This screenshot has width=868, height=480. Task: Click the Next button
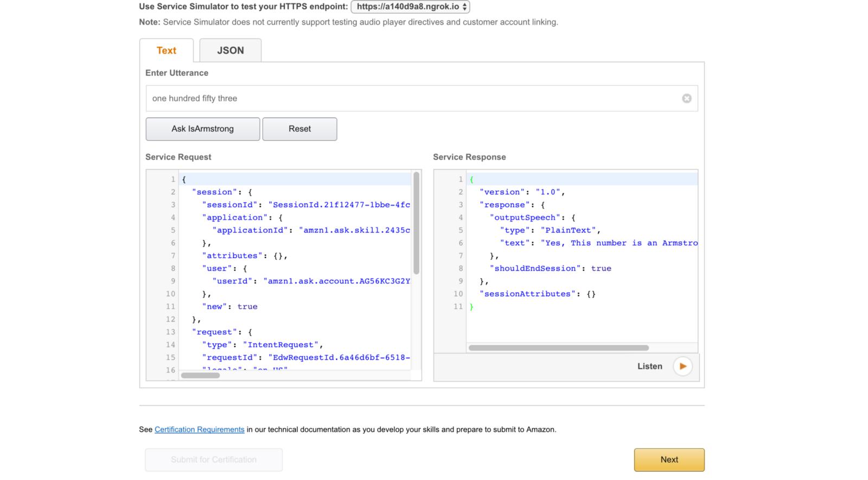click(669, 460)
